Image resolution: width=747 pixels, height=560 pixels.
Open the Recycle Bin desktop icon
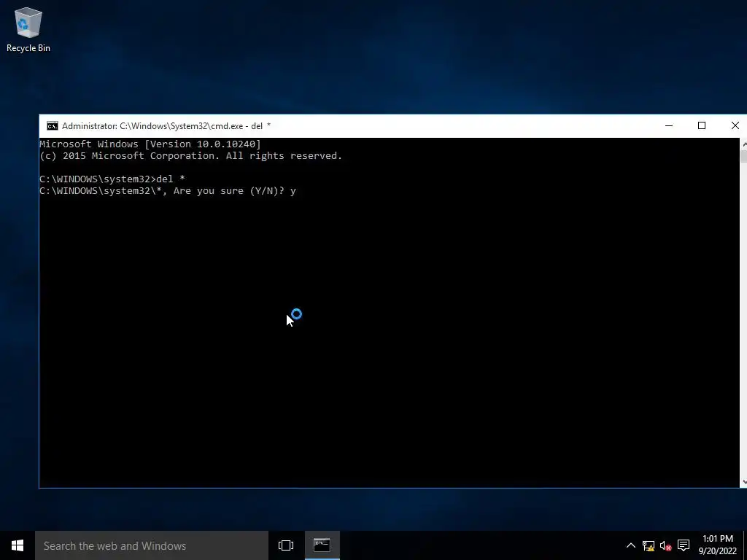point(28,29)
